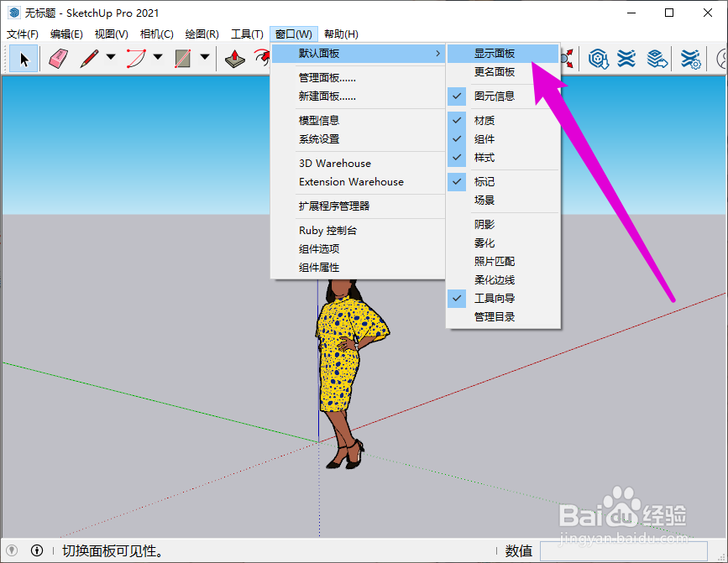The width and height of the screenshot is (728, 563).
Task: Enable the 阴影 panel checkbox
Action: pos(483,224)
